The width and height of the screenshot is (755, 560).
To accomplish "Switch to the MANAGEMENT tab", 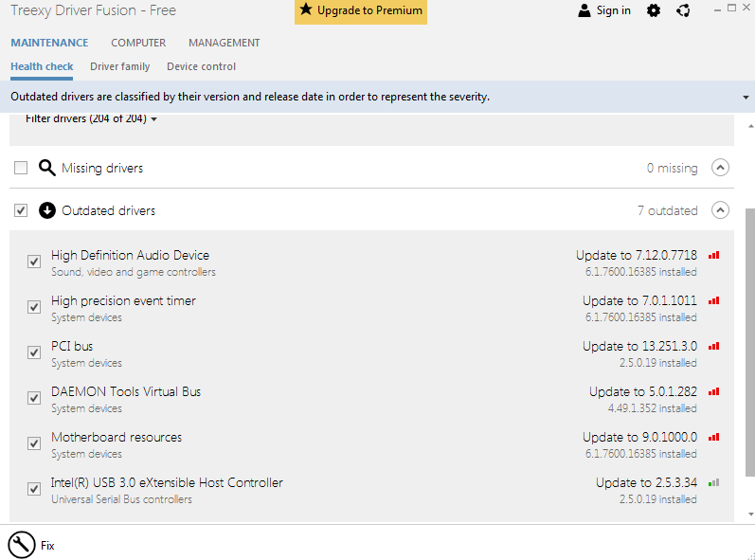I will tap(224, 43).
